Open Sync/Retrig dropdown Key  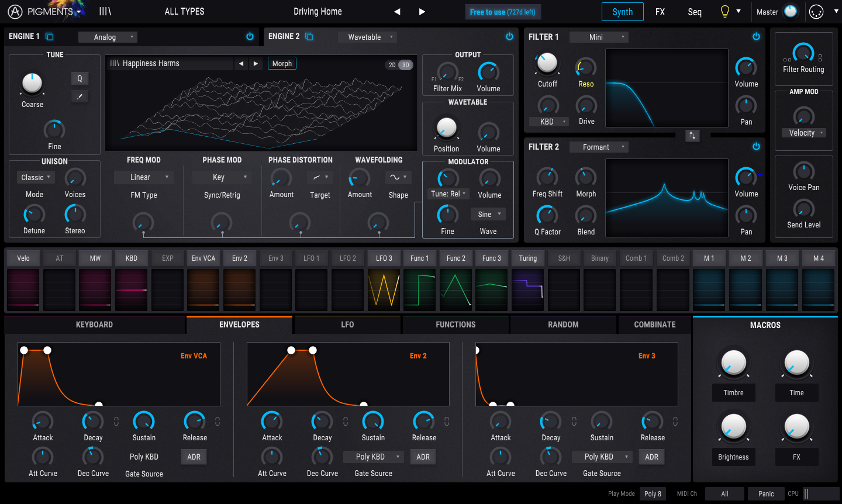[222, 177]
